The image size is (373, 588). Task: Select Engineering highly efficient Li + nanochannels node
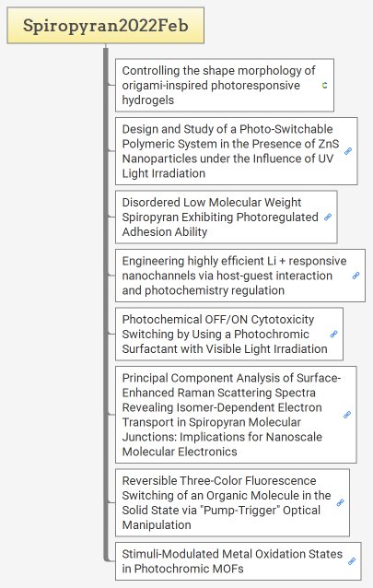(240, 276)
